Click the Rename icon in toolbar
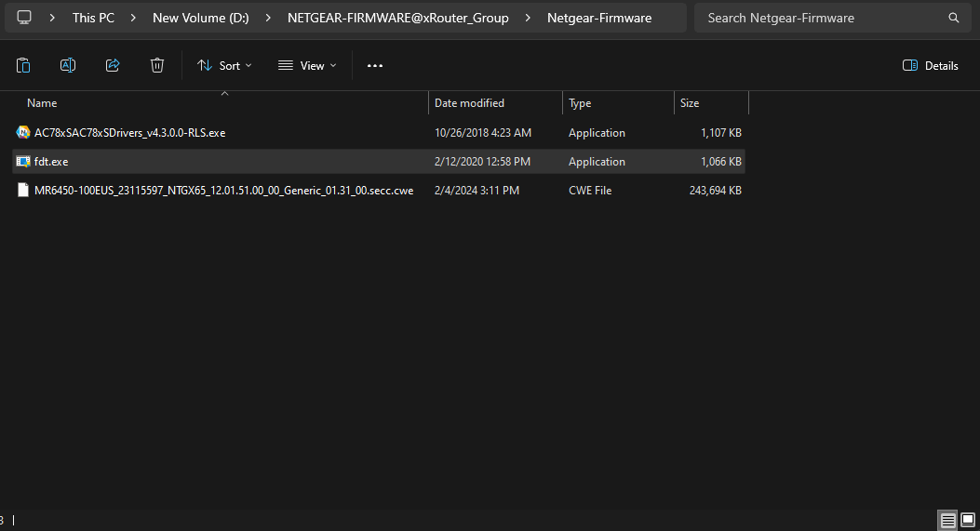 tap(68, 66)
